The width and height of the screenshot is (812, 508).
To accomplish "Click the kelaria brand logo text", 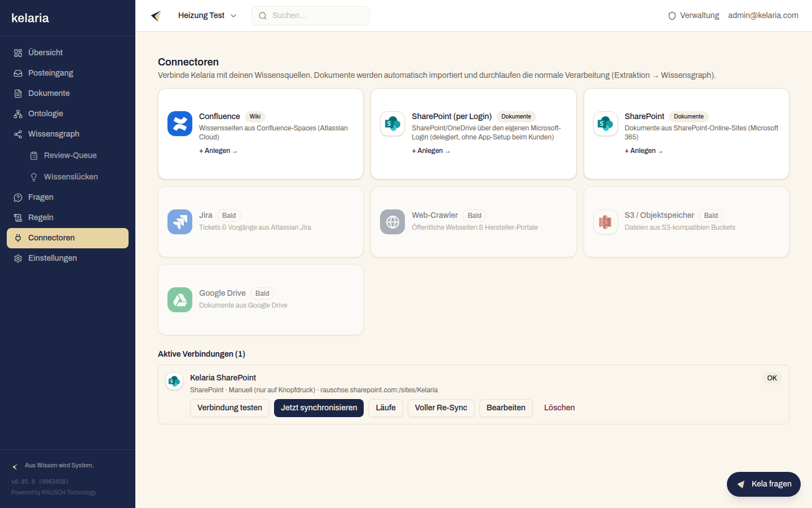I will (30, 18).
